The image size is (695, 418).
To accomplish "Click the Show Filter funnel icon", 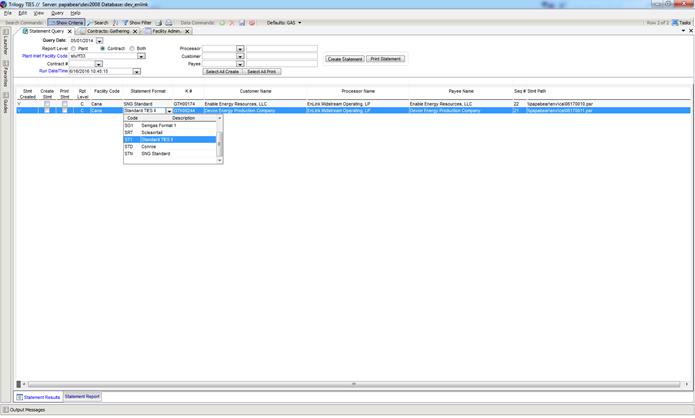I will [x=137, y=22].
